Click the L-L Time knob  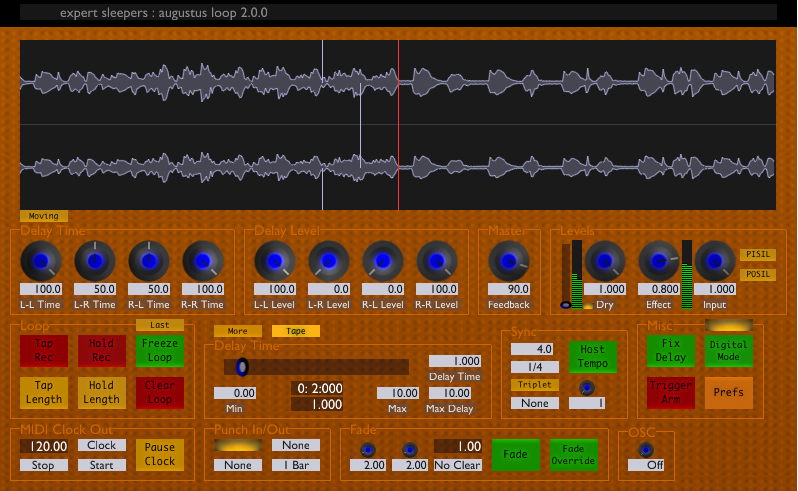tap(41, 261)
